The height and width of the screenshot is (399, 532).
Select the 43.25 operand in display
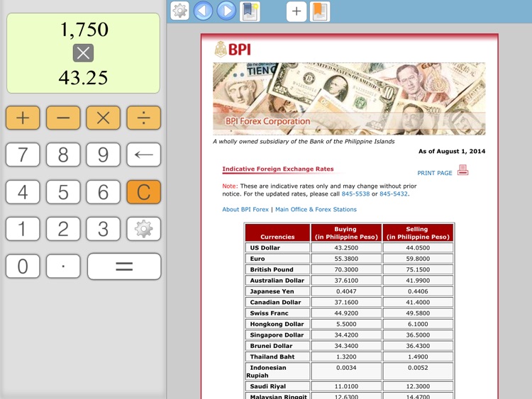click(x=83, y=78)
